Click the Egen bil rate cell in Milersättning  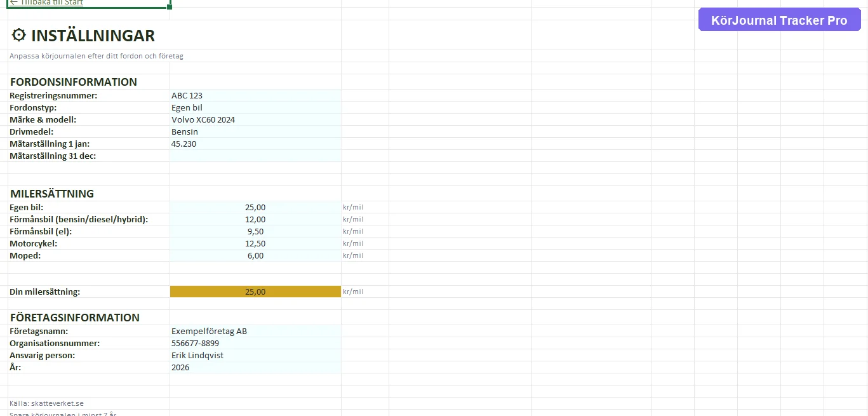click(255, 208)
